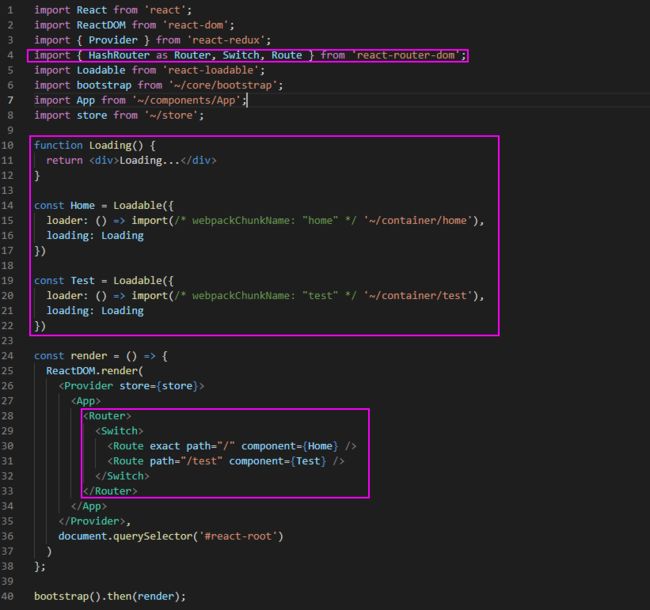Screen dimensions: 650x610
Task: Click the Loading function name declaration
Action: 110,145
